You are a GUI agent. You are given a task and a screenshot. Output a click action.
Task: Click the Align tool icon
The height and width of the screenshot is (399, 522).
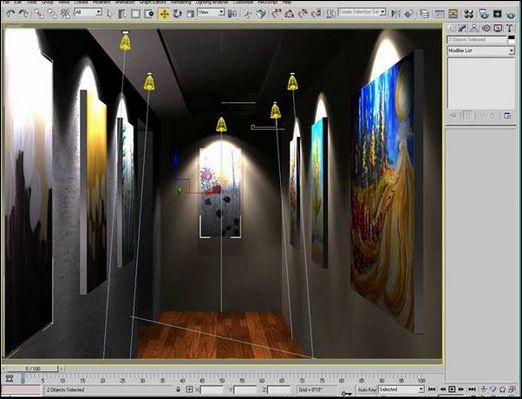coord(409,13)
